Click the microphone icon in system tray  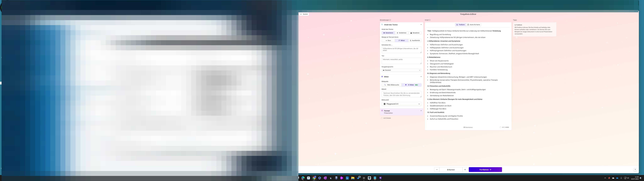621,178
